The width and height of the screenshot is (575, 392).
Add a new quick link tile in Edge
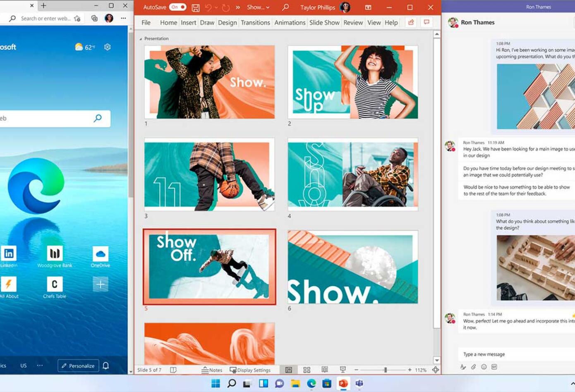(101, 284)
